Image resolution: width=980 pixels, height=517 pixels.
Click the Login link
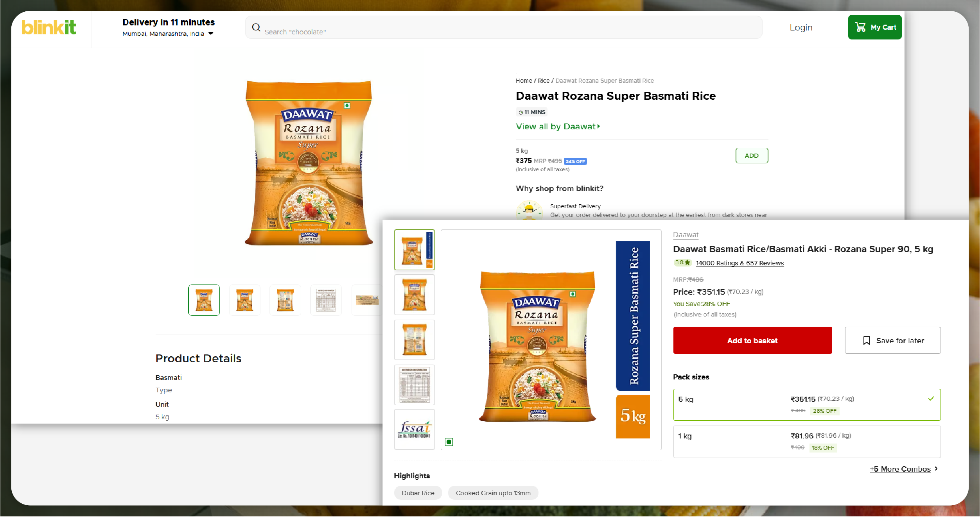pos(801,27)
